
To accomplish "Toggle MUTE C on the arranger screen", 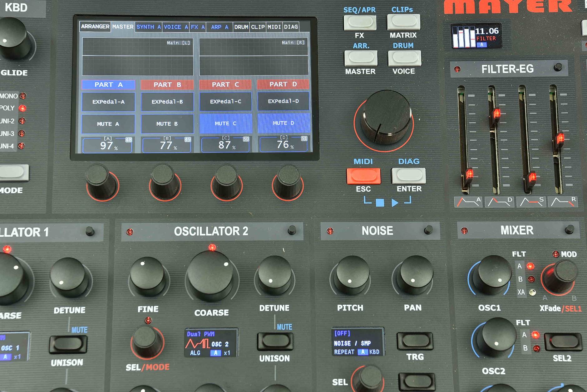I will pyautogui.click(x=225, y=123).
